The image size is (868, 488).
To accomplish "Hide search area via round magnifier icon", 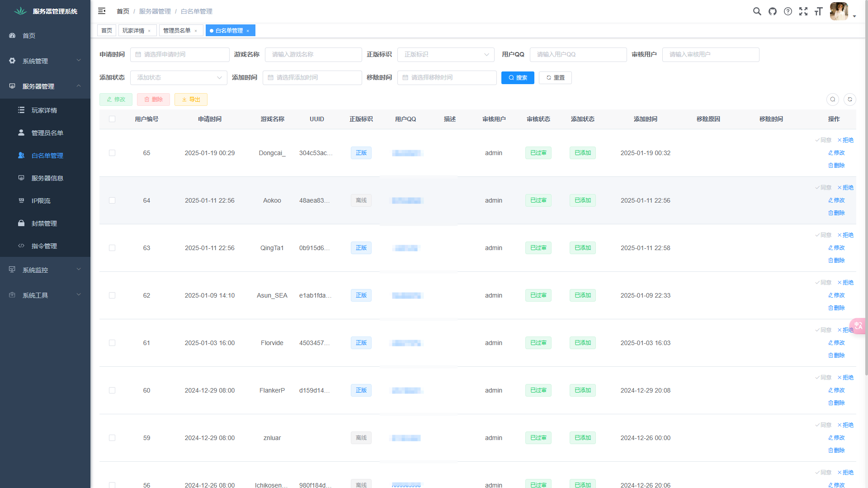I will pos(833,99).
